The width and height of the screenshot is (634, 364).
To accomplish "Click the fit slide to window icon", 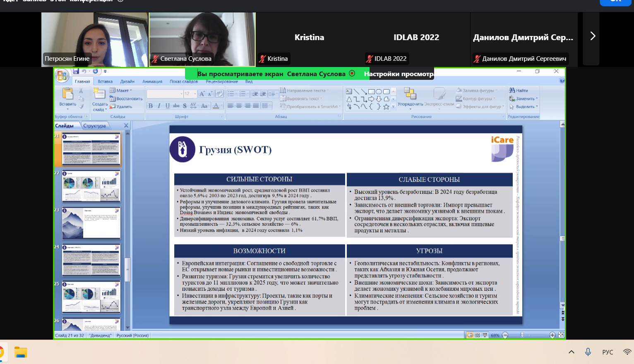I will 561,335.
